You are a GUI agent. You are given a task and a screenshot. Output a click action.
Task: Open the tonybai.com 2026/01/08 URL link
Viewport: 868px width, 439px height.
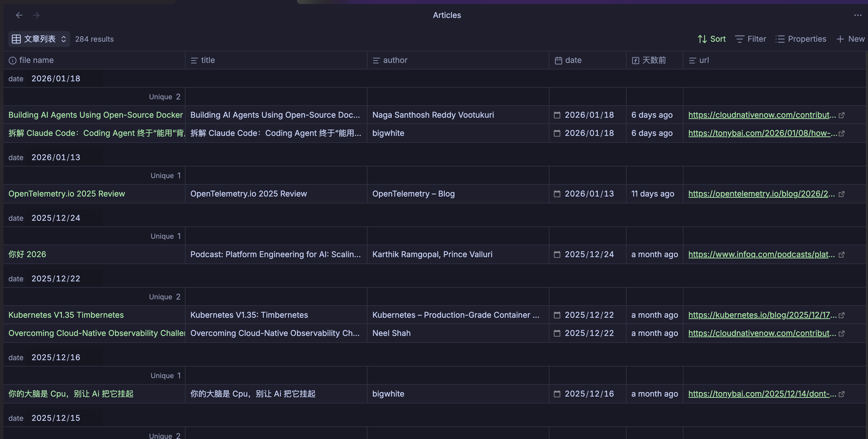[x=762, y=133]
